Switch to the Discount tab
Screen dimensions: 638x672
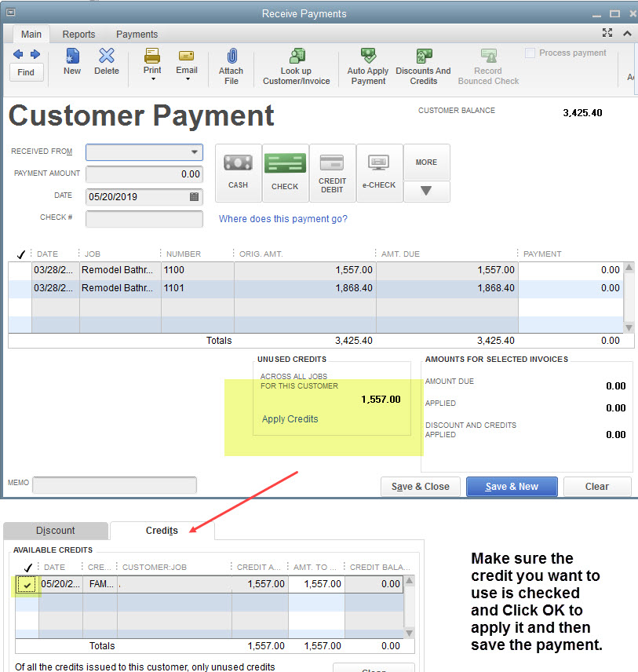pyautogui.click(x=55, y=531)
